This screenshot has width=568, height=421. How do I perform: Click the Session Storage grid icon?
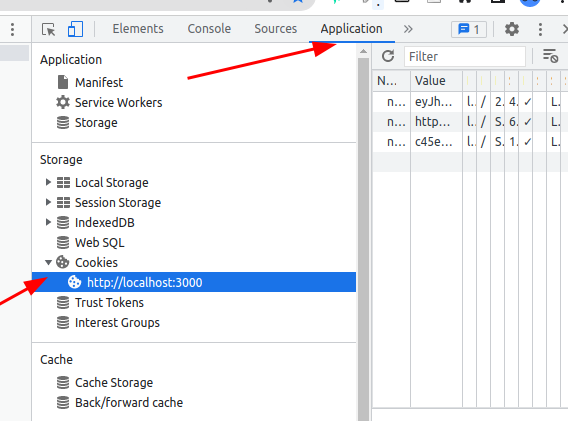63,202
